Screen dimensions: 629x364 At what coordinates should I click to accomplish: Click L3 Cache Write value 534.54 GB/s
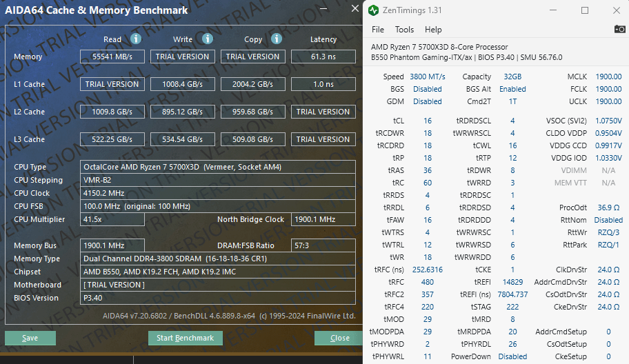tap(183, 139)
